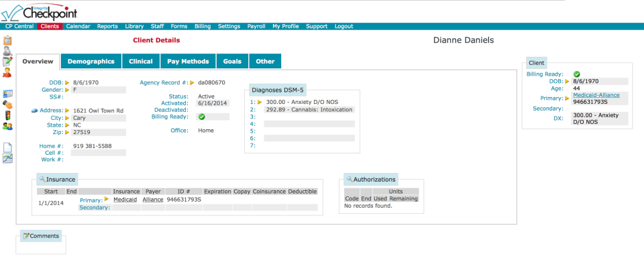Click yellow arrow next to Zip
Viewport: 644px width, 258px height.
[x=67, y=132]
